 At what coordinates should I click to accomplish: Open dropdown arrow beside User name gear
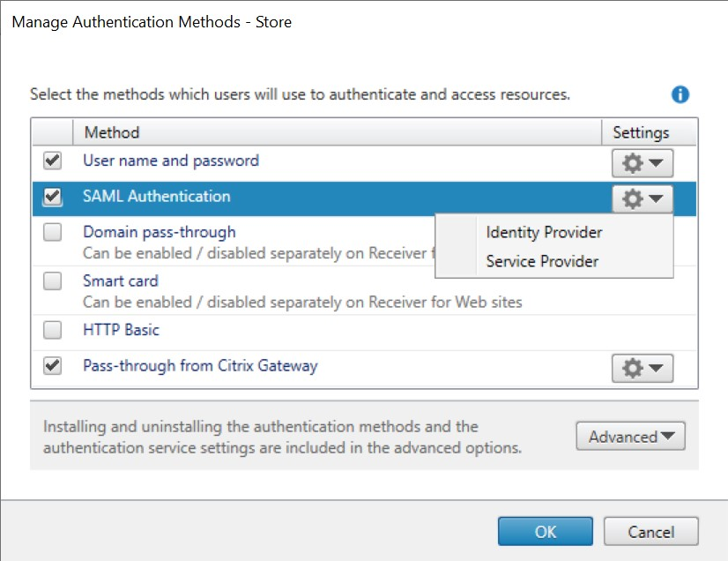click(657, 162)
